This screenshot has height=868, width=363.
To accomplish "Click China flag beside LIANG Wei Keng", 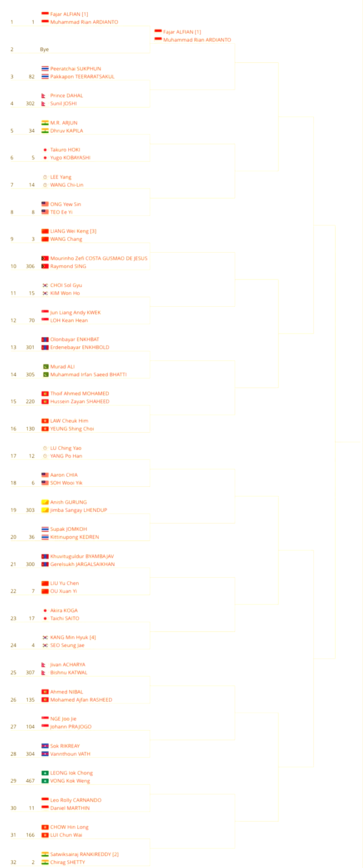I will [45, 231].
